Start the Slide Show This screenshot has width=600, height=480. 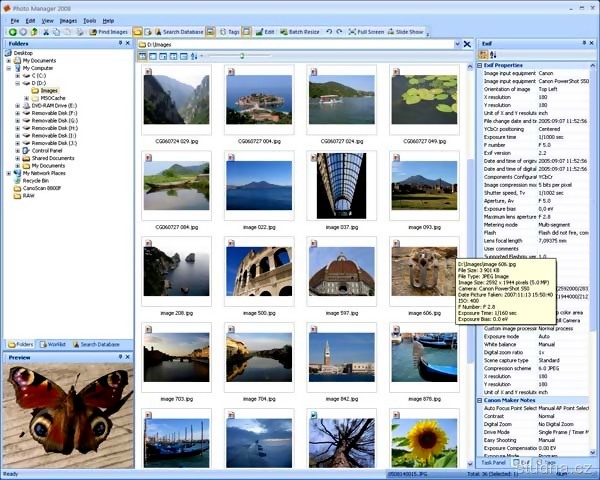coord(405,32)
